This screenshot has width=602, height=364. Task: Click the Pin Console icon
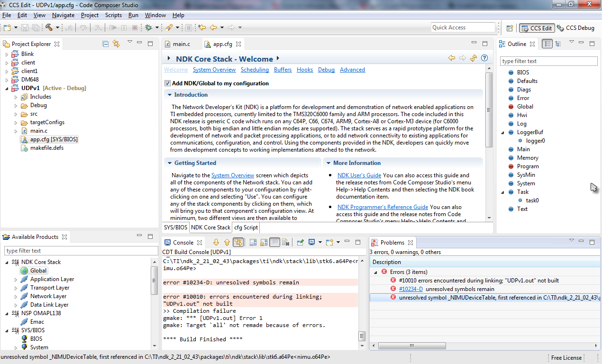coord(300,242)
